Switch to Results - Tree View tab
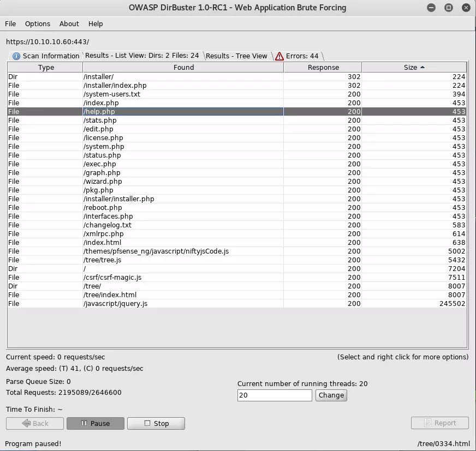Screen dimensions: 476x451 [236, 56]
